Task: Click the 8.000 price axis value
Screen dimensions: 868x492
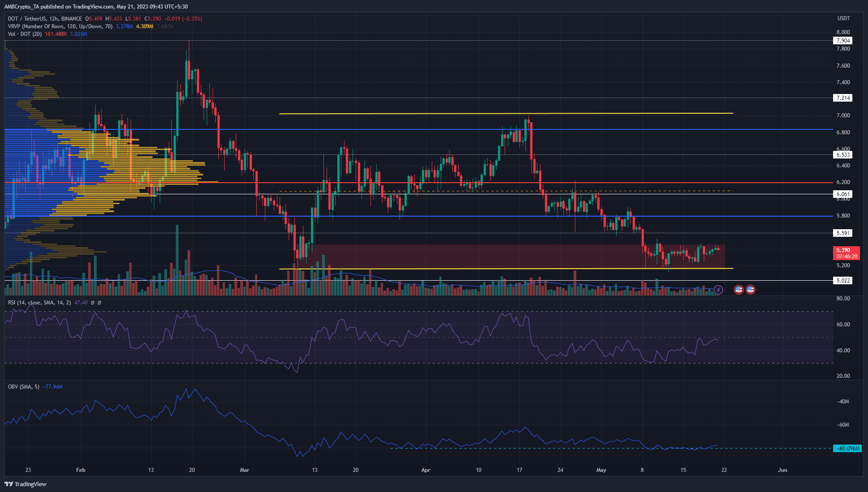Action: [843, 32]
